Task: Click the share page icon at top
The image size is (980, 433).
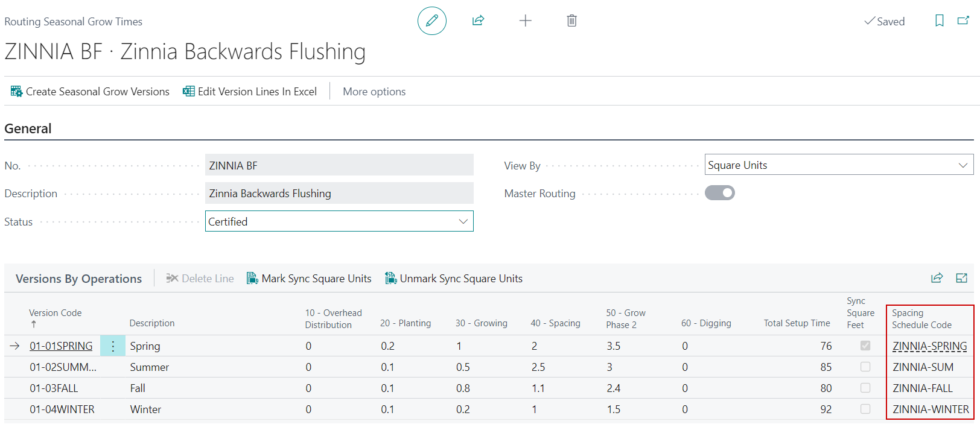Action: click(x=478, y=21)
